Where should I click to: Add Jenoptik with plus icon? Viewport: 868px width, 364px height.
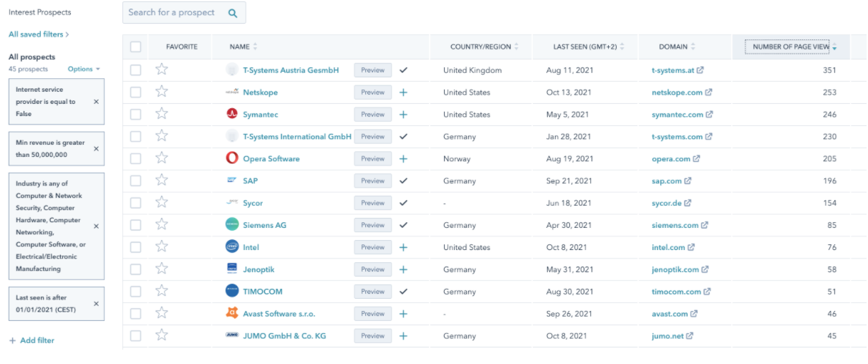point(403,269)
